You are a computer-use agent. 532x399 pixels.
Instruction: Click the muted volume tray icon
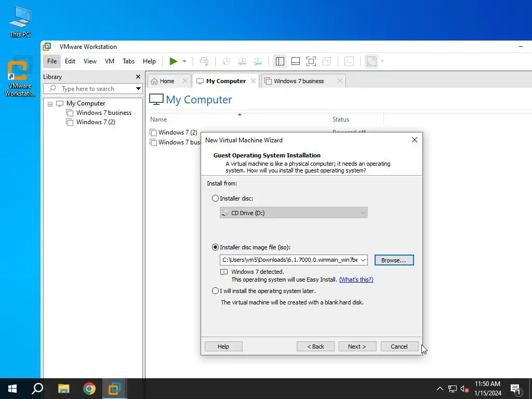click(x=464, y=389)
